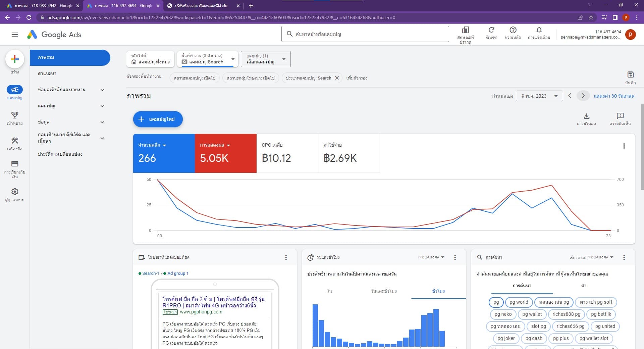This screenshot has width=644, height=349.
Task: Select the change history sidebar item
Action: (x=60, y=154)
